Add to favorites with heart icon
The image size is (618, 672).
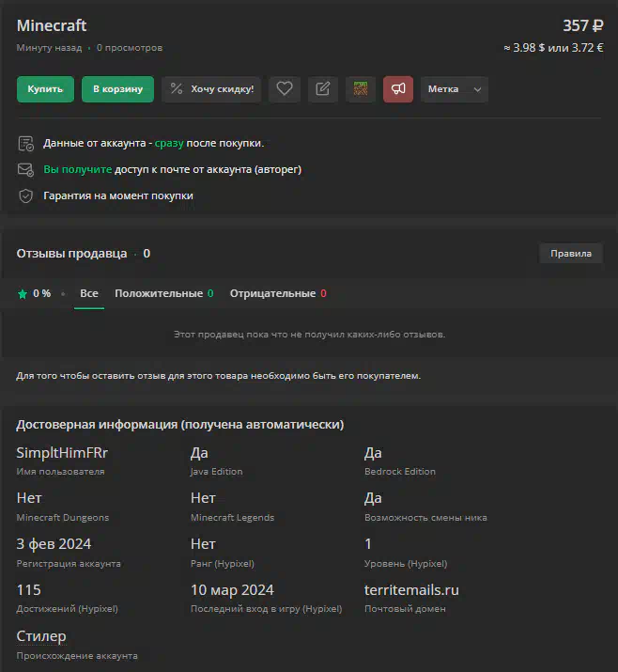[285, 89]
